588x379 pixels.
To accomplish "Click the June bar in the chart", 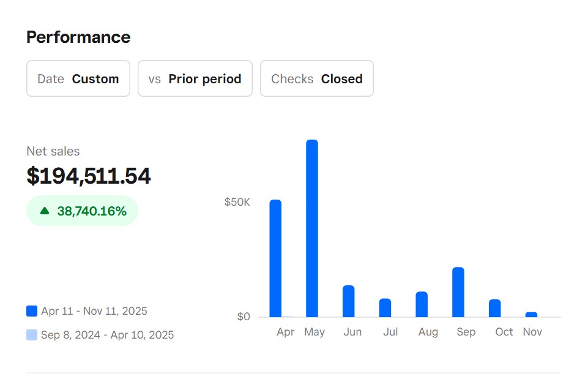I will 349,301.
